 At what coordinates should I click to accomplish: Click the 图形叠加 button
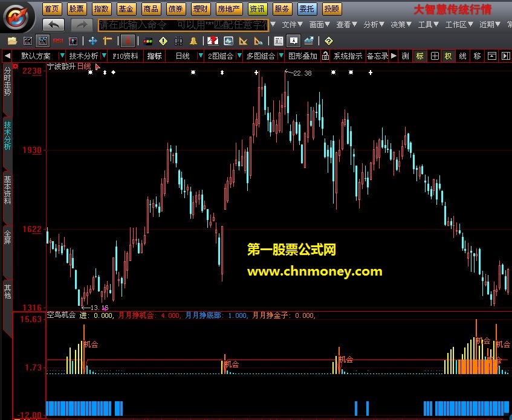(303, 56)
